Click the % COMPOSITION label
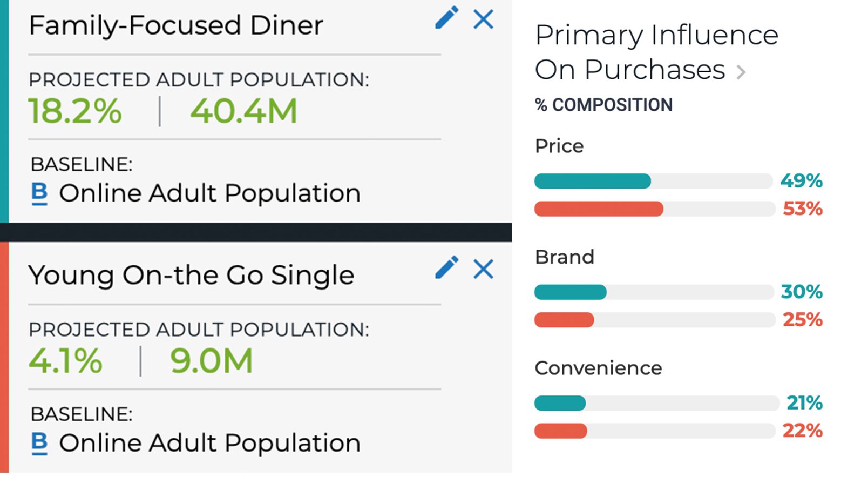This screenshot has width=868, height=490. 603,105
